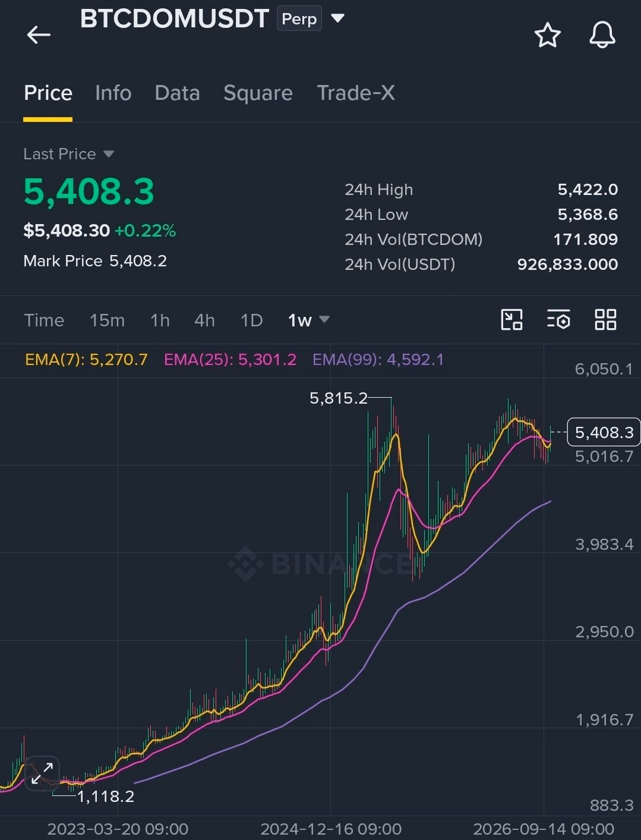Image resolution: width=641 pixels, height=840 pixels.
Task: Open chart indicator settings icon
Action: (558, 320)
